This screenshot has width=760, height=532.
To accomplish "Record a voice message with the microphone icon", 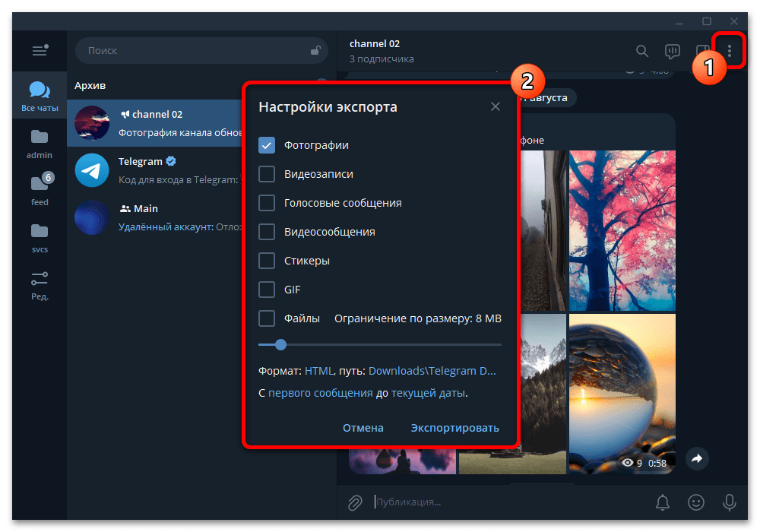I will coord(730,502).
